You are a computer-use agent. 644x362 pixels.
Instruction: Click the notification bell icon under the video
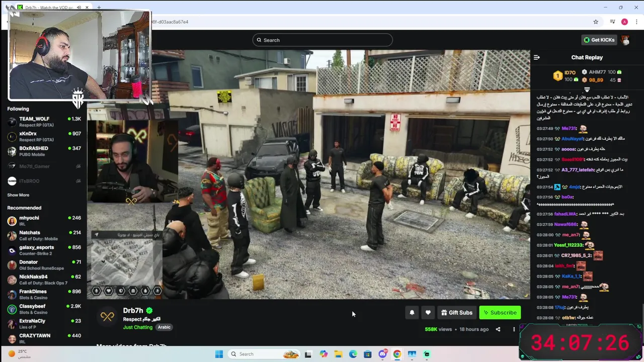[412, 313]
